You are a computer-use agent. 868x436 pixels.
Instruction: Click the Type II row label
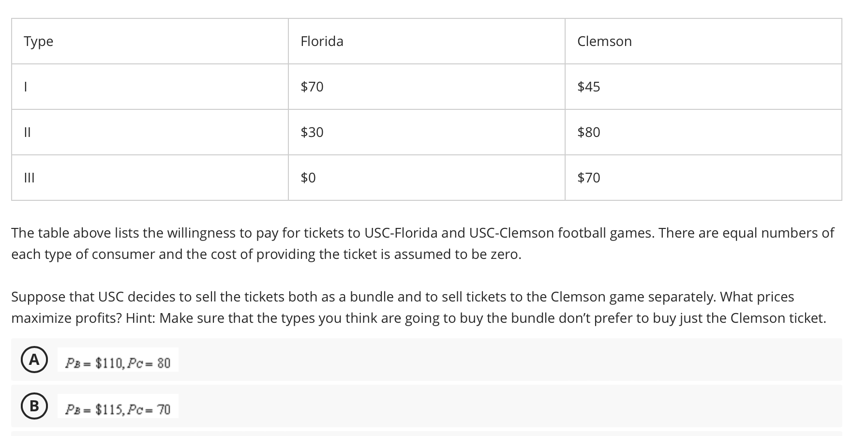pyautogui.click(x=27, y=132)
